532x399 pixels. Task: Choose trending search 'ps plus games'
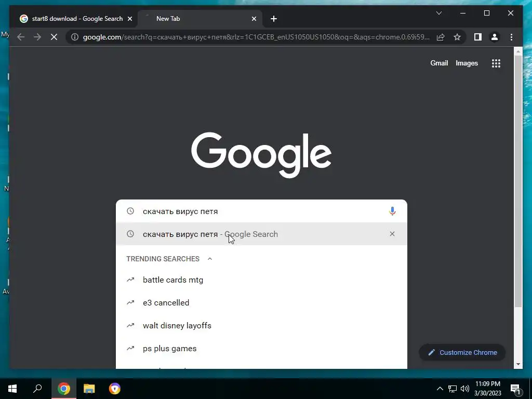(261, 349)
